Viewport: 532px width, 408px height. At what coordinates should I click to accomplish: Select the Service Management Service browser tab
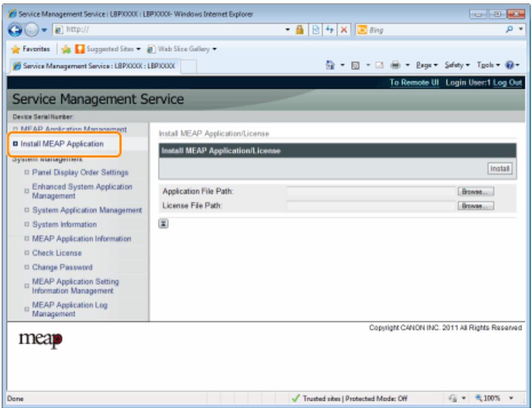[x=94, y=66]
